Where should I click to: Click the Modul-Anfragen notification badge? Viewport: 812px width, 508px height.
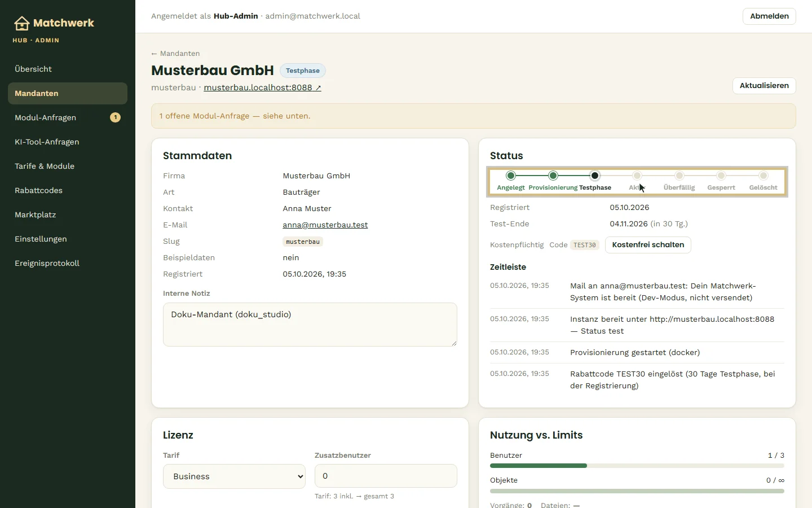115,117
